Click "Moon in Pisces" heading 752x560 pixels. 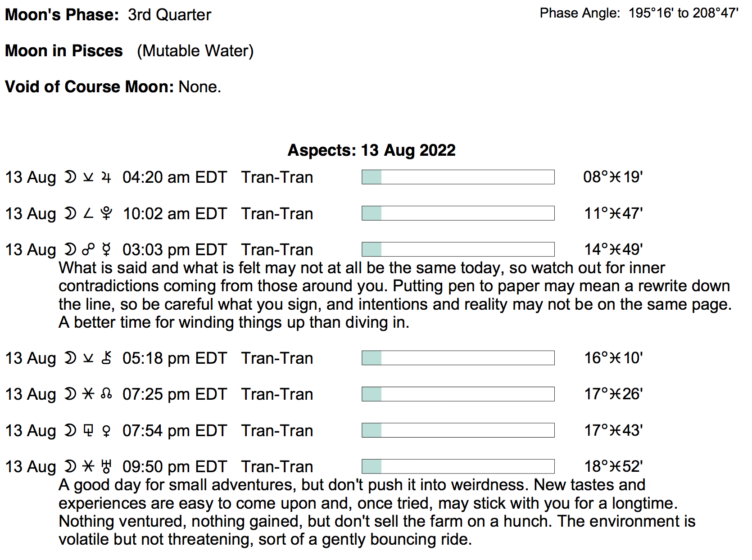coord(64,51)
